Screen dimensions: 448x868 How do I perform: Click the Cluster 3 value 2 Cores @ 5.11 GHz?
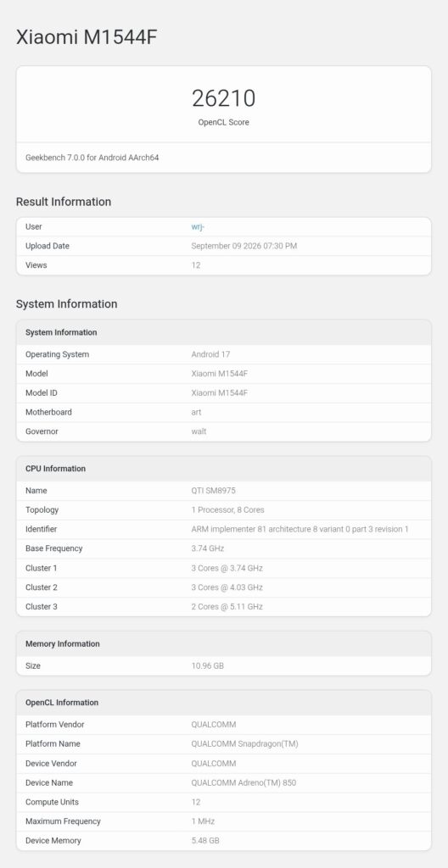[227, 607]
